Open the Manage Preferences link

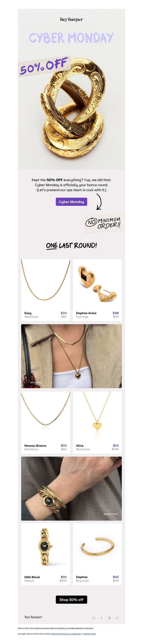coord(60,634)
